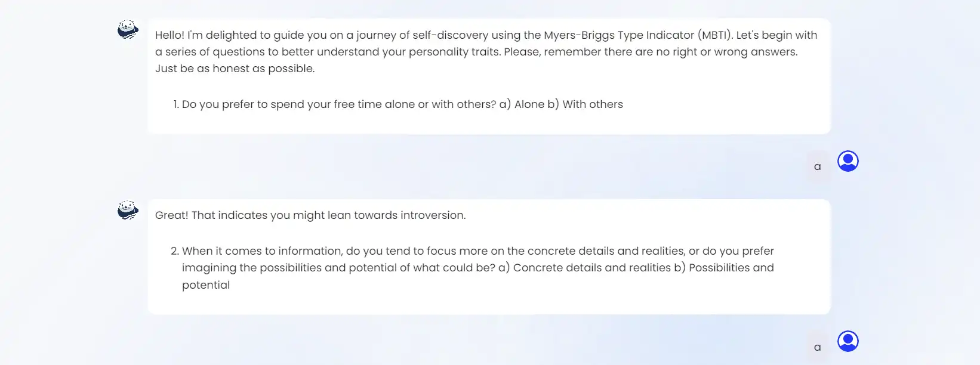Viewport: 980px width, 365px height.
Task: Choose the 'a) Alone' option text
Action: click(x=522, y=104)
